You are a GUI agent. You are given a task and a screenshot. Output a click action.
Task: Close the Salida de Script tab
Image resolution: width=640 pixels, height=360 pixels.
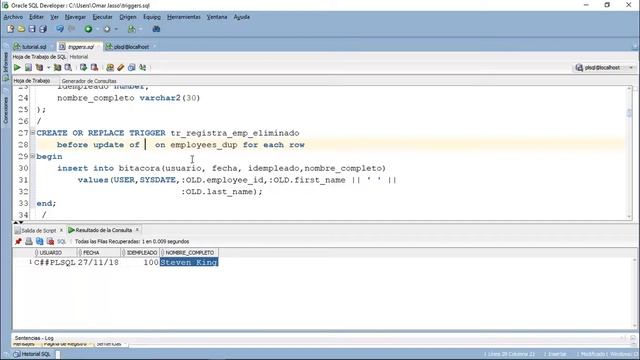61,230
